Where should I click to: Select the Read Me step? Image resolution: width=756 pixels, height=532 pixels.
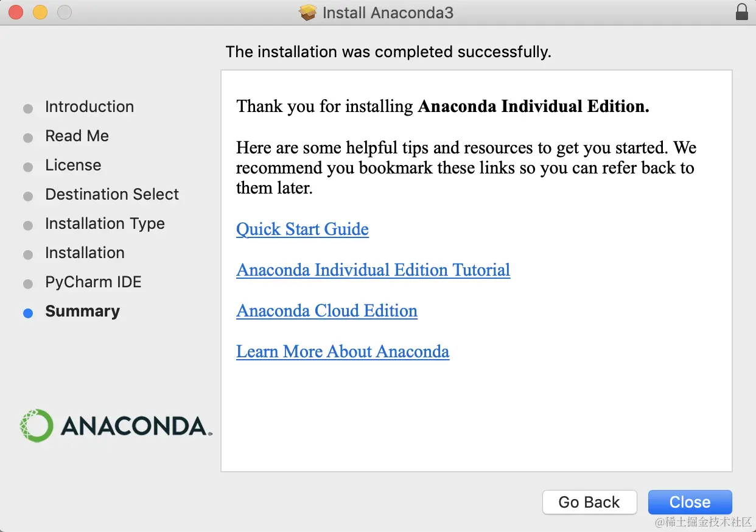[77, 136]
